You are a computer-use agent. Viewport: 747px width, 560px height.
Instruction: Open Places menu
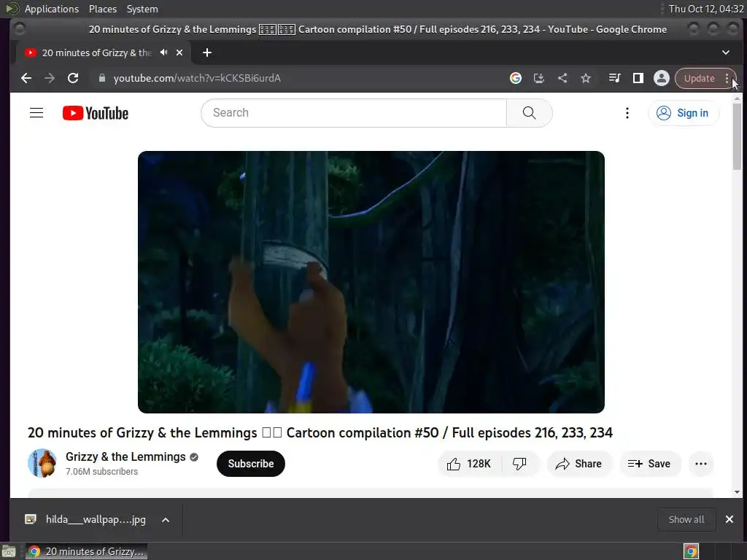102,9
